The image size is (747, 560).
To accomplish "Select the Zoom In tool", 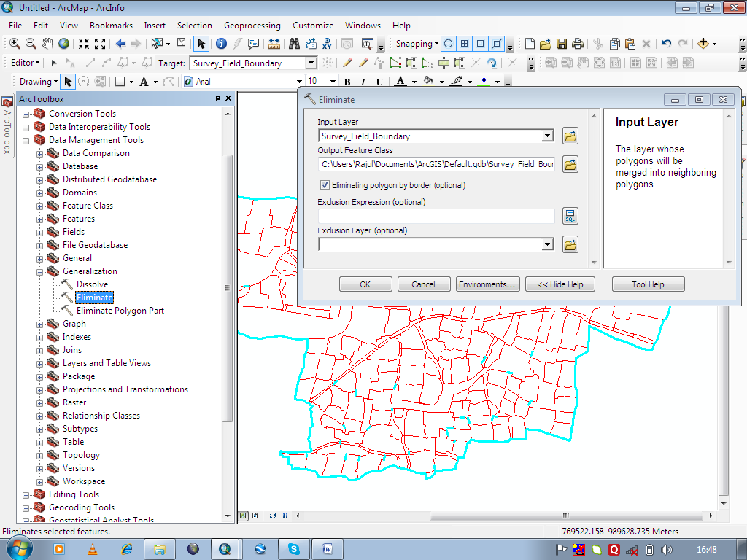I will tap(15, 43).
